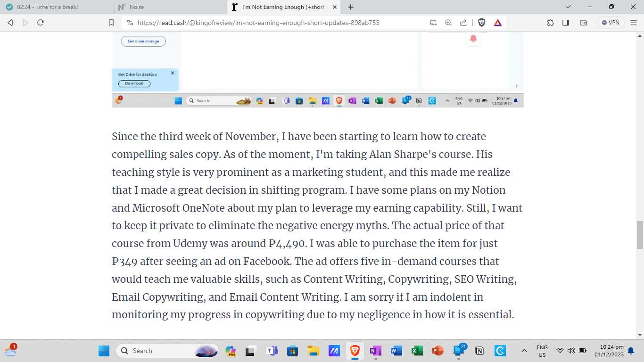Click the taskbar Search box
644x362 pixels.
167,351
